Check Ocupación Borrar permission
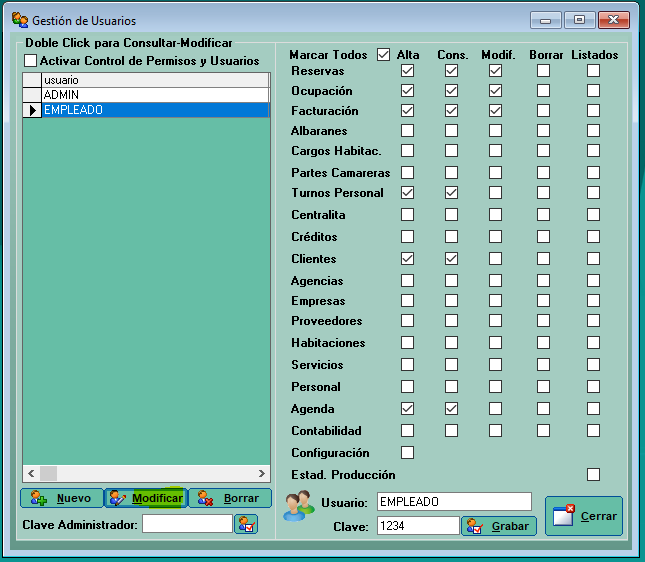This screenshot has width=645, height=562. [x=543, y=91]
